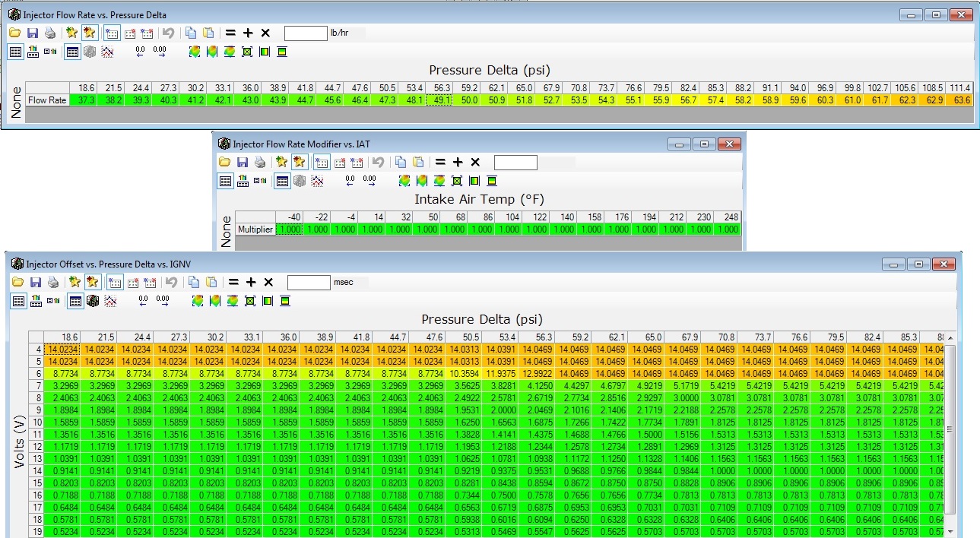Increase decimals (0.00) in Injector Offset window
980x538 pixels.
[x=163, y=301]
